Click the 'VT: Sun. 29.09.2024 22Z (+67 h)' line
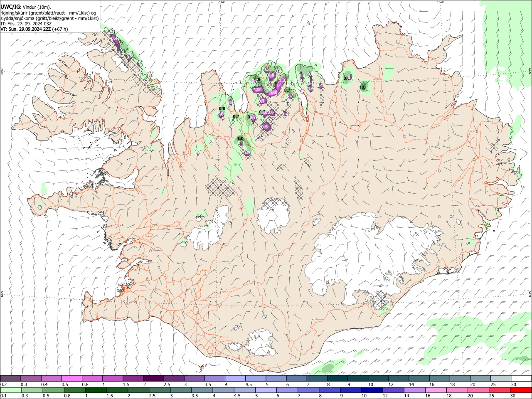532x399 pixels. 34,29
